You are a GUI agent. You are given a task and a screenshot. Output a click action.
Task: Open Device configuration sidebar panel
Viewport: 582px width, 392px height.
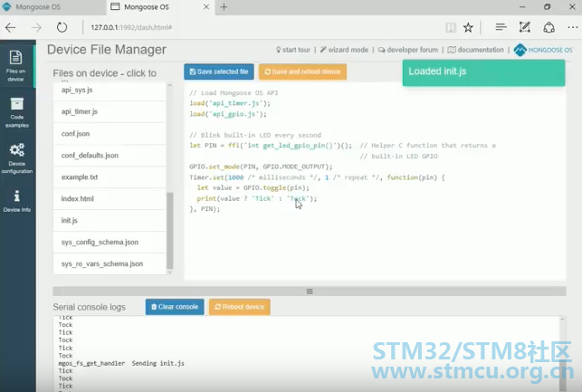[x=16, y=158]
